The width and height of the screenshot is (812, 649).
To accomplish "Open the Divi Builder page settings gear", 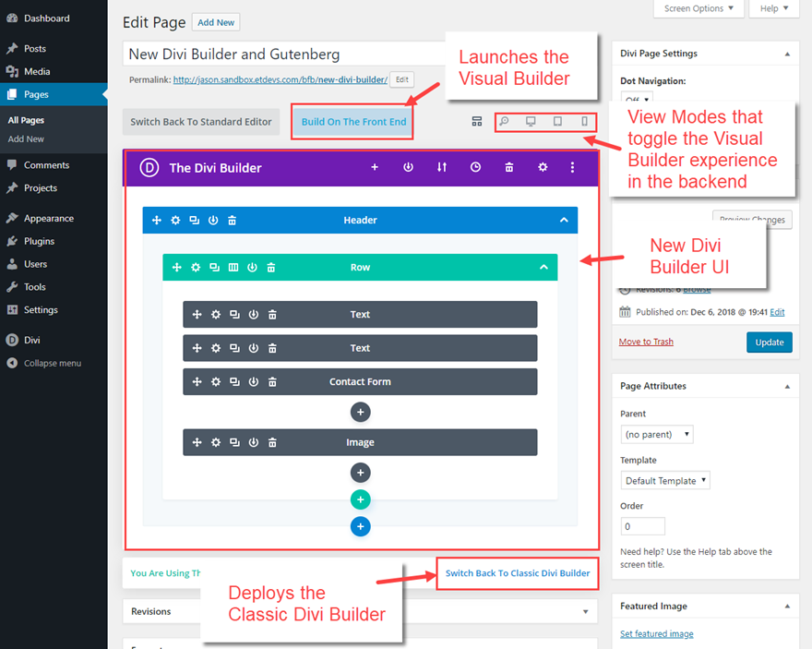I will coord(542,167).
